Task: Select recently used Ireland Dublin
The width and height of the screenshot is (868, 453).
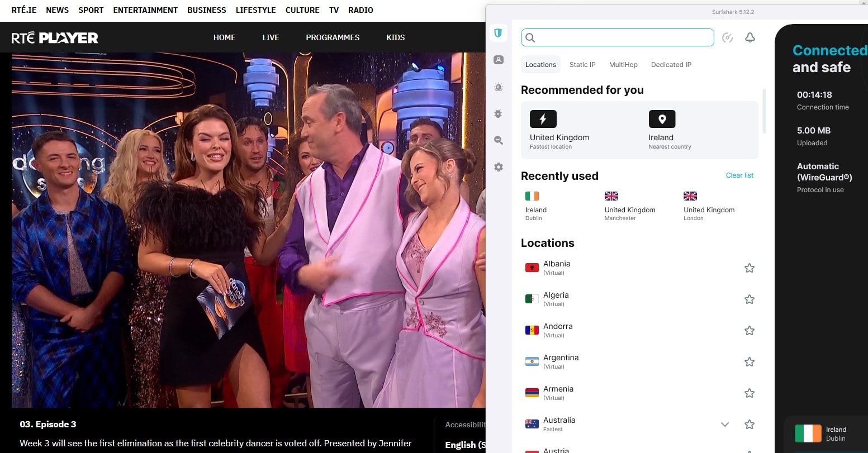Action: click(x=536, y=206)
